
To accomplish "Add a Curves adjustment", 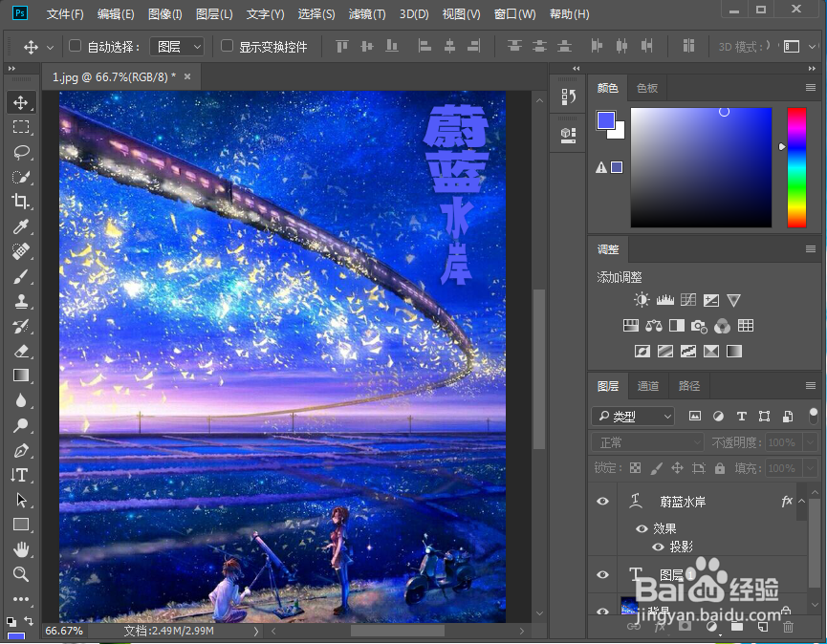I will (688, 300).
